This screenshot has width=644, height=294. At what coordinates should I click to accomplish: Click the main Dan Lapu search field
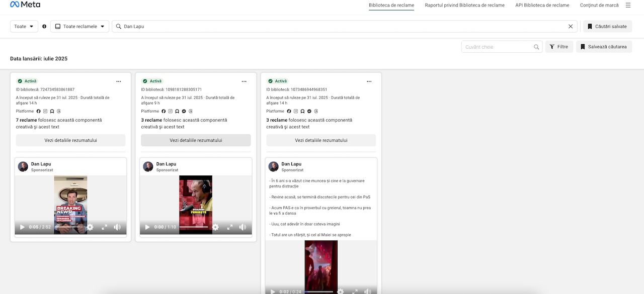pos(345,27)
